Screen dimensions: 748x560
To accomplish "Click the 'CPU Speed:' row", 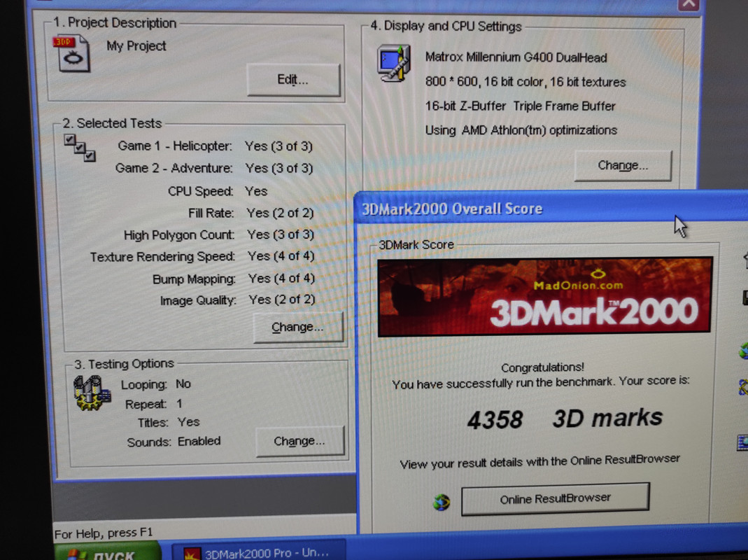I will point(217,191).
